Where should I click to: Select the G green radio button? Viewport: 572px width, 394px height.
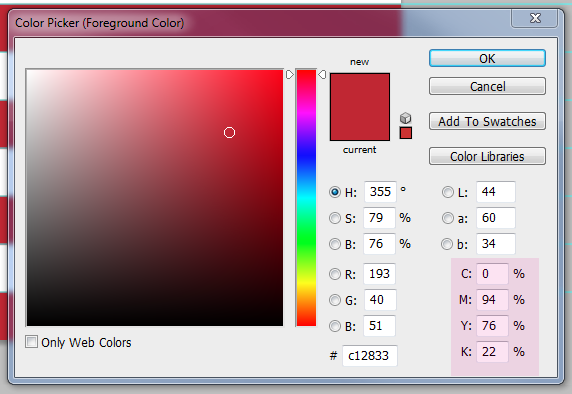point(335,300)
